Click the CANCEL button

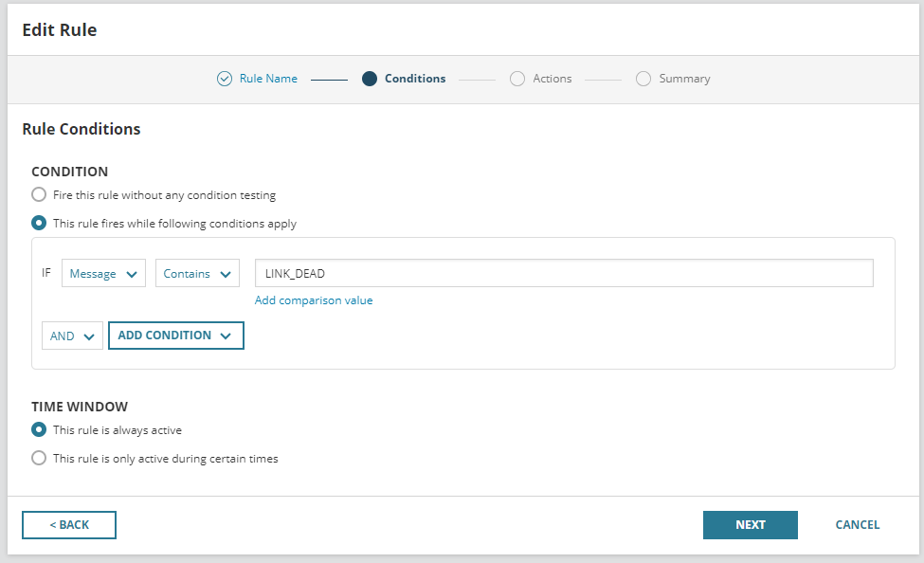(858, 525)
